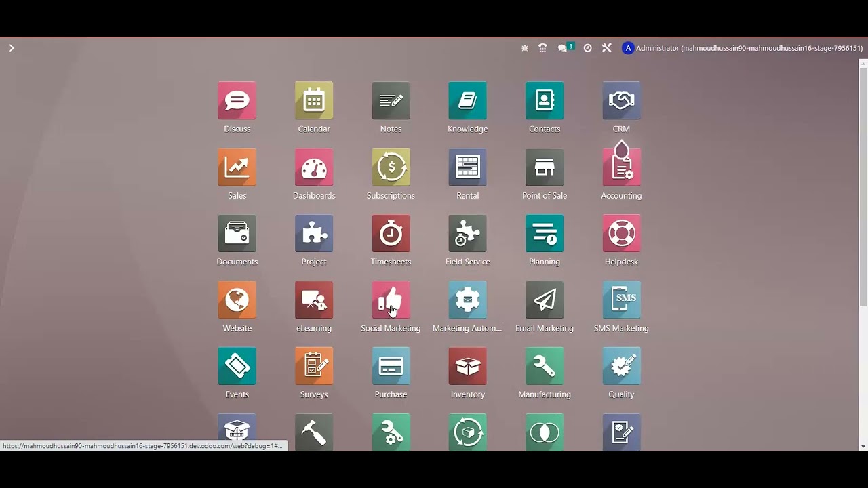Open the eLearning app

[x=314, y=300]
